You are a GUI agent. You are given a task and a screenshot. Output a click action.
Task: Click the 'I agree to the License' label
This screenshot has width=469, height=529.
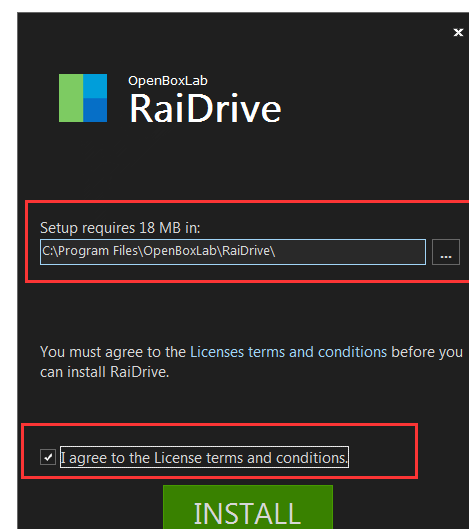point(204,457)
